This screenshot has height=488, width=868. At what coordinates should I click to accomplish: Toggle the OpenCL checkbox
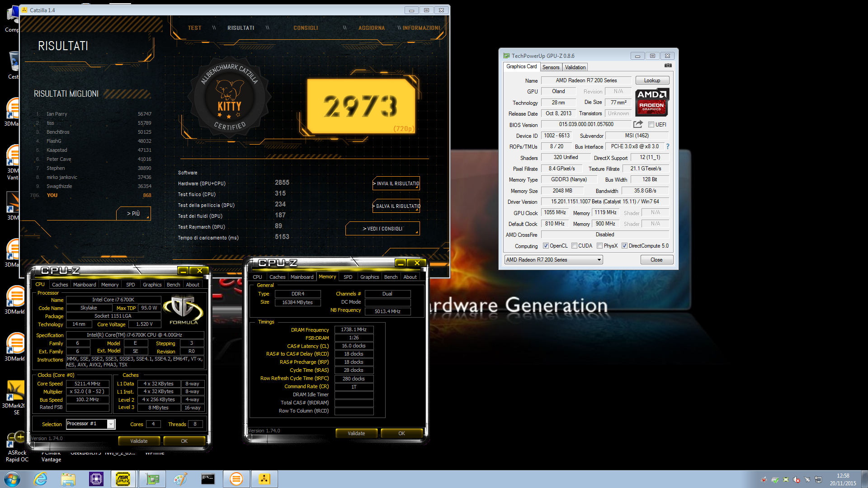[x=546, y=246]
